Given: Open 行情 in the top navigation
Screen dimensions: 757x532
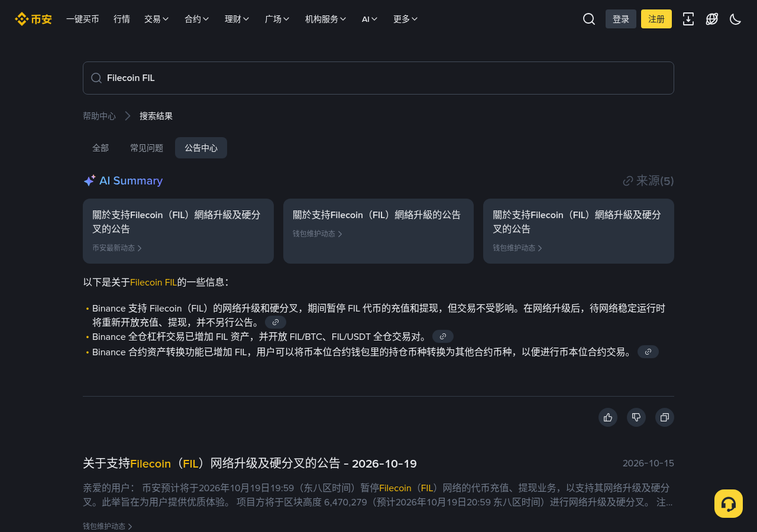Looking at the screenshot, I should point(122,19).
